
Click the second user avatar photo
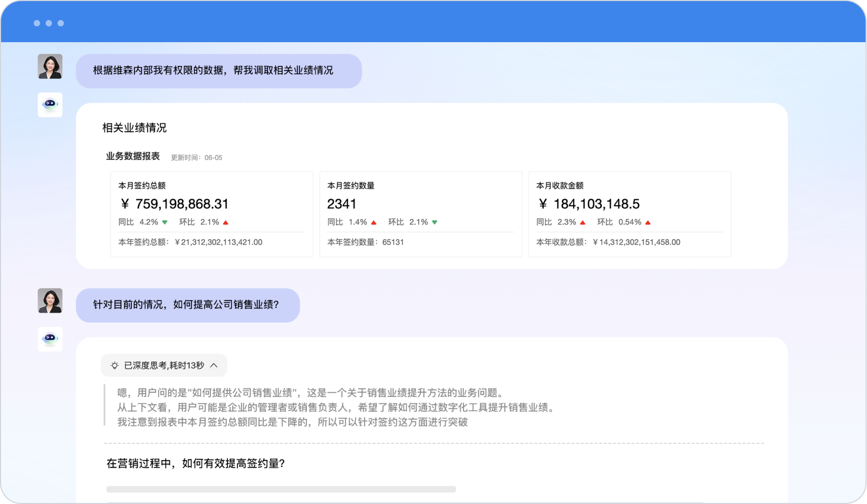tap(50, 301)
